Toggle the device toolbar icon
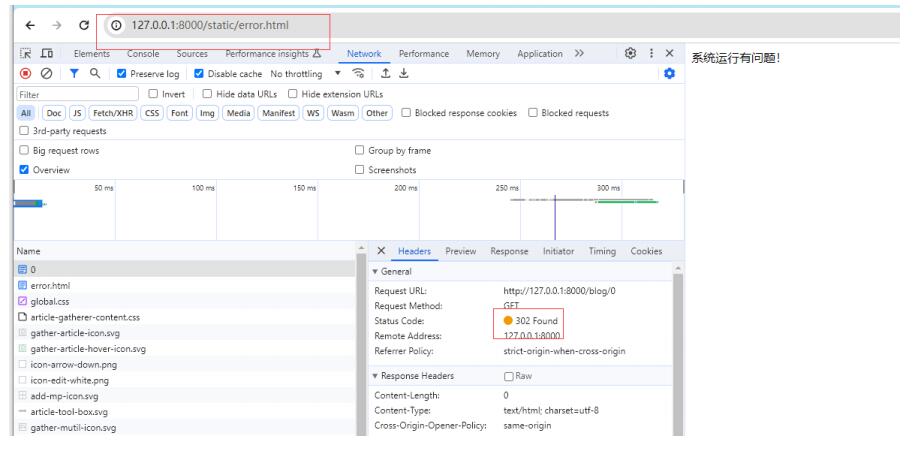 pyautogui.click(x=46, y=53)
